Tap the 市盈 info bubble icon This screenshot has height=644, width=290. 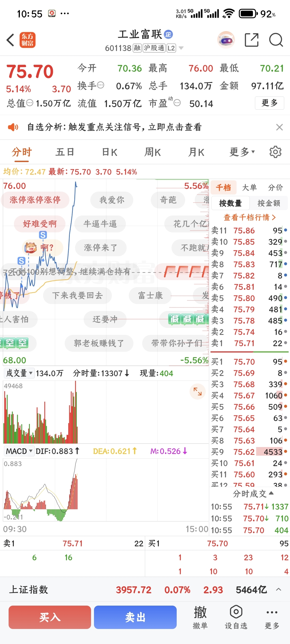(177, 103)
